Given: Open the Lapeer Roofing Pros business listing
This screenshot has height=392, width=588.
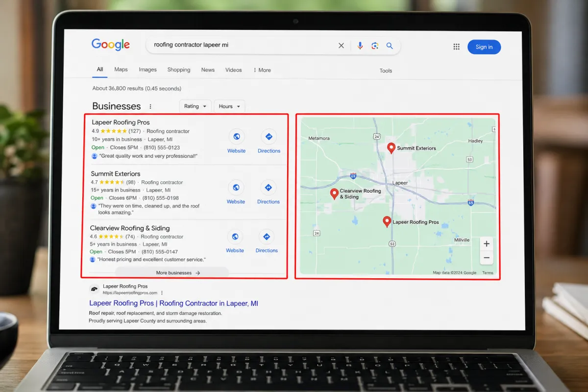Looking at the screenshot, I should [x=121, y=122].
